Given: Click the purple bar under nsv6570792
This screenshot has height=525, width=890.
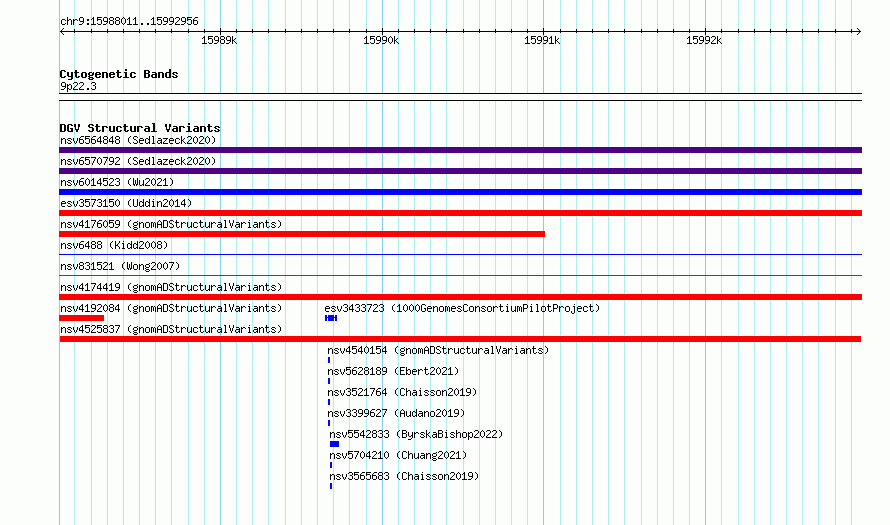Looking at the screenshot, I should point(460,171).
